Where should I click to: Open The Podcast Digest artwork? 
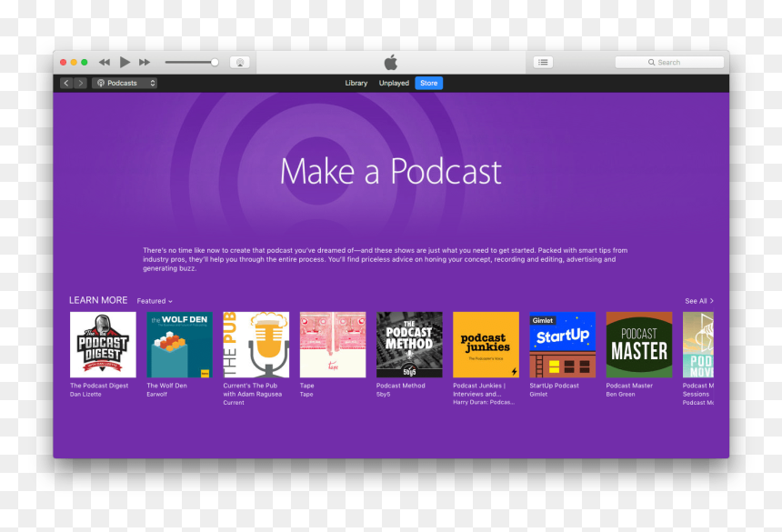[x=103, y=345]
